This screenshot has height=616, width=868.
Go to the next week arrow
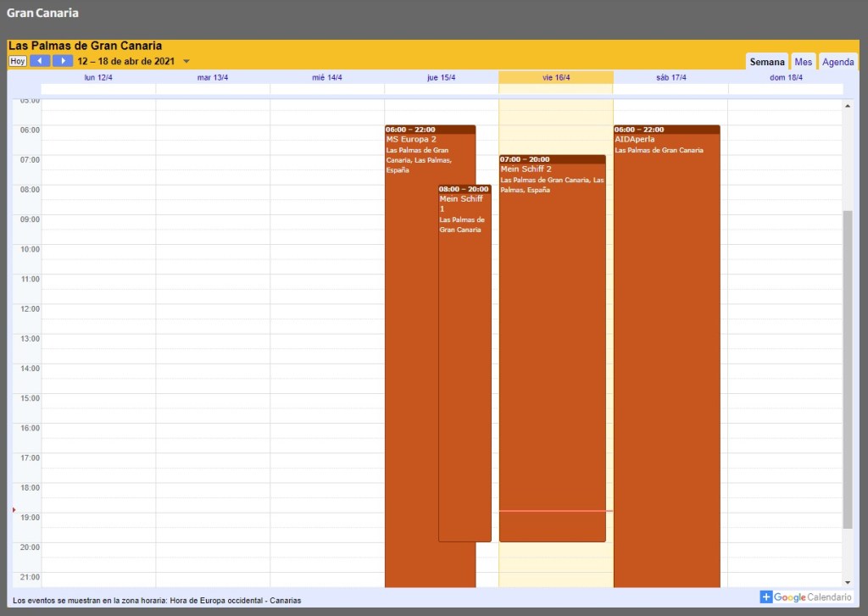(63, 61)
